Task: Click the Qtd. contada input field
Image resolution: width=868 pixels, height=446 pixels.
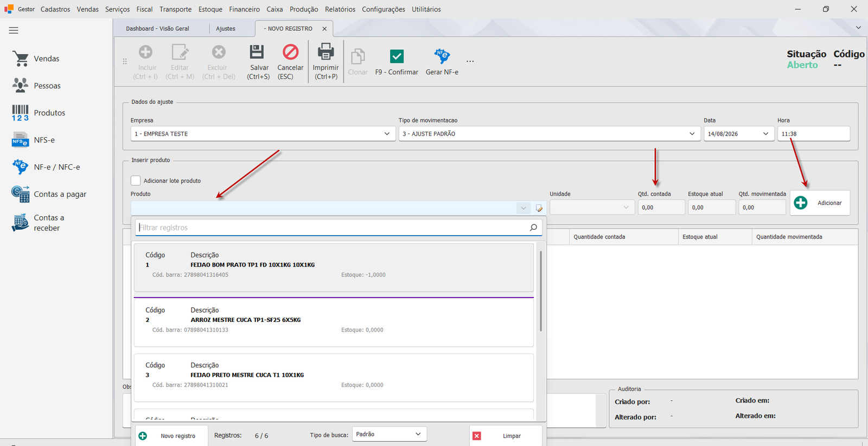Action: click(661, 208)
